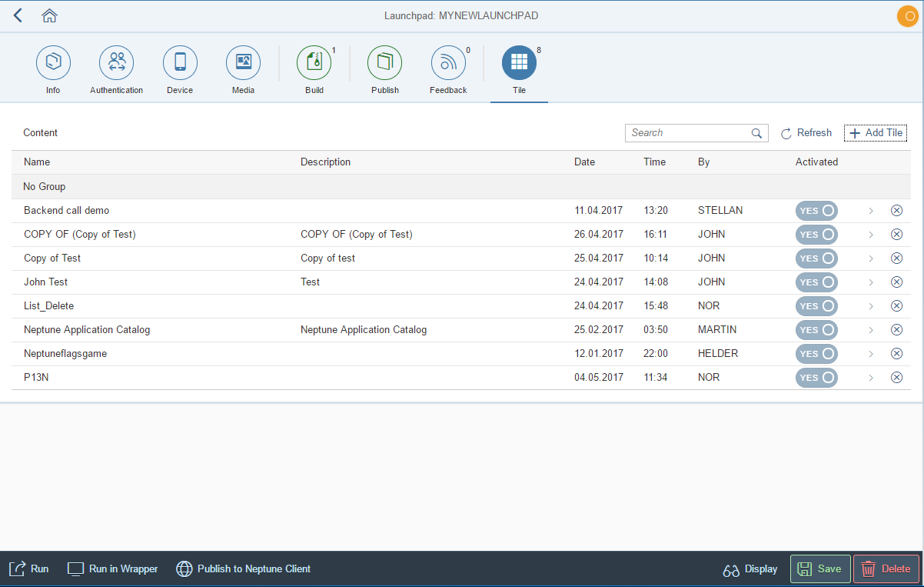Remove the Copy of Test tile

pyautogui.click(x=896, y=258)
